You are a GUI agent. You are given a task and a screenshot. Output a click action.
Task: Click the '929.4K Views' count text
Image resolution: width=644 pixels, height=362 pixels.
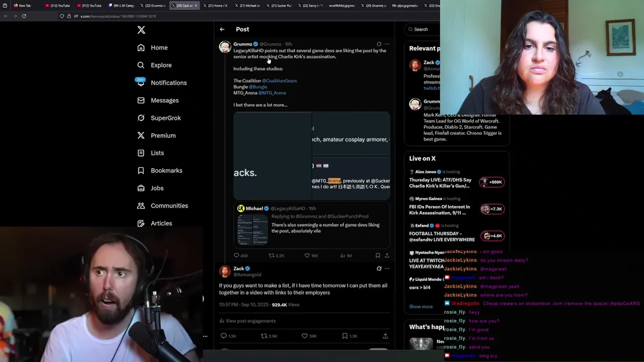click(x=285, y=305)
